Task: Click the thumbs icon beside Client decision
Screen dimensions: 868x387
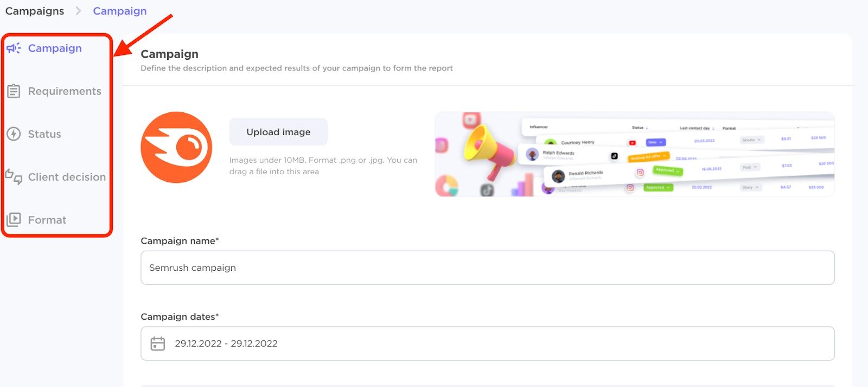Action: pos(14,177)
